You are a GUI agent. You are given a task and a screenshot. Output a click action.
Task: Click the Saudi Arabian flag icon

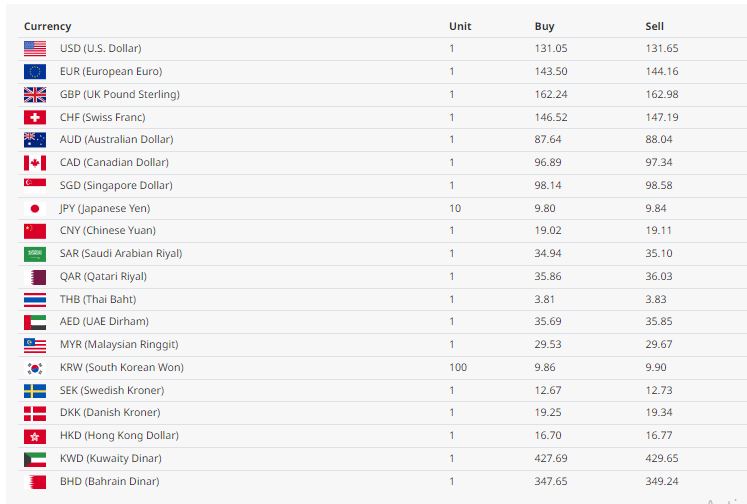[x=35, y=254]
